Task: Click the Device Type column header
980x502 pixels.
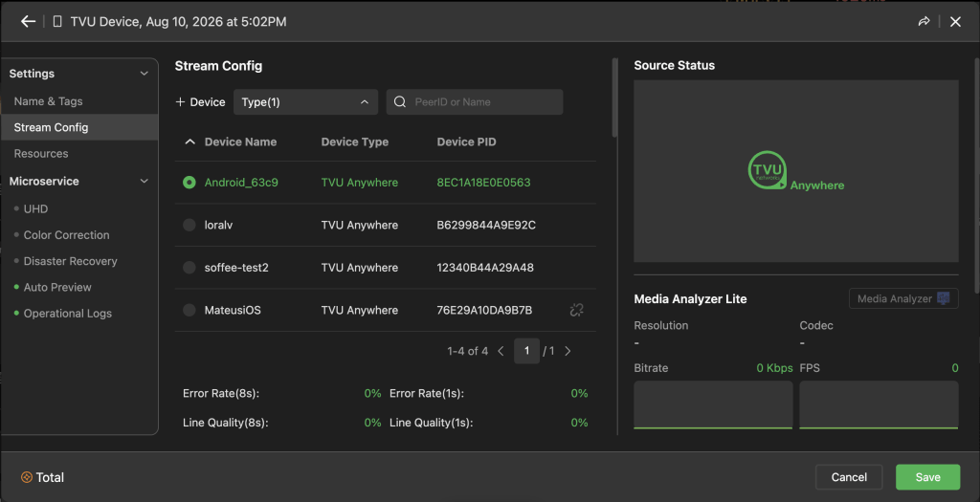Action: 355,142
